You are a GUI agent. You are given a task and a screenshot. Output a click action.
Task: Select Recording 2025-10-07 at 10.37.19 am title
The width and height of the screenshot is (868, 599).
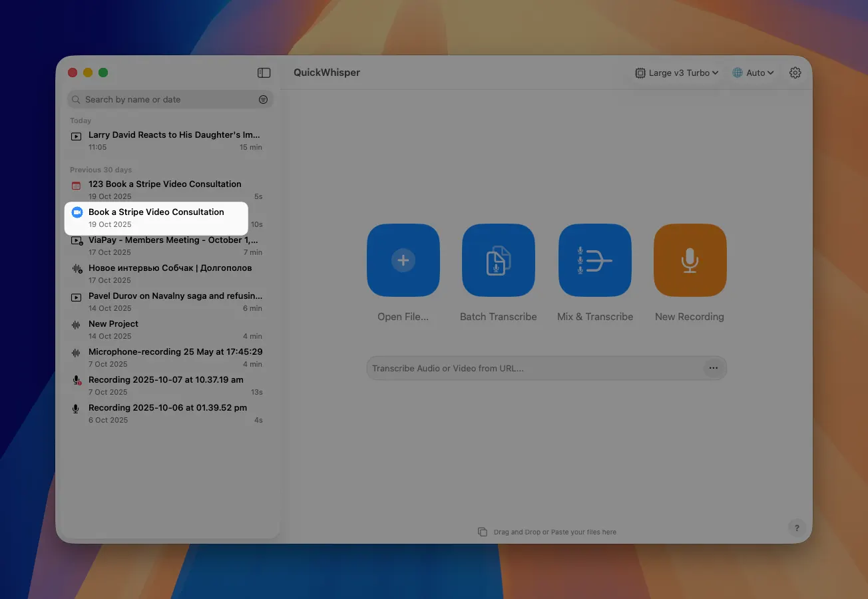(x=166, y=379)
